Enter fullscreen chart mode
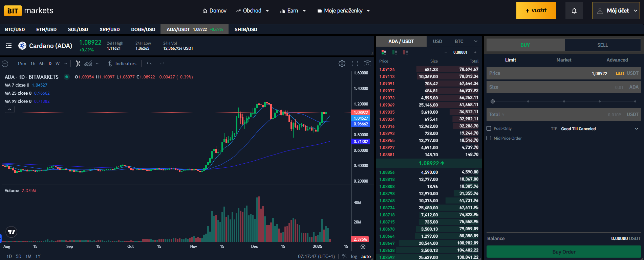The height and width of the screenshot is (260, 644). (x=355, y=64)
